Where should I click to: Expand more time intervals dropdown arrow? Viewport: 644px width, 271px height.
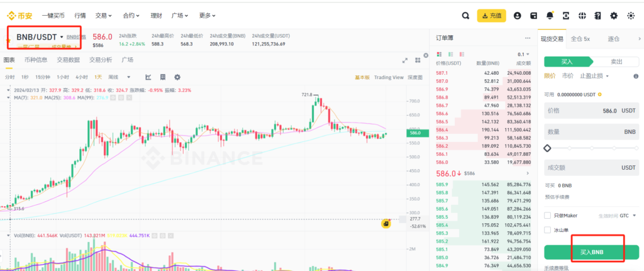point(128,77)
